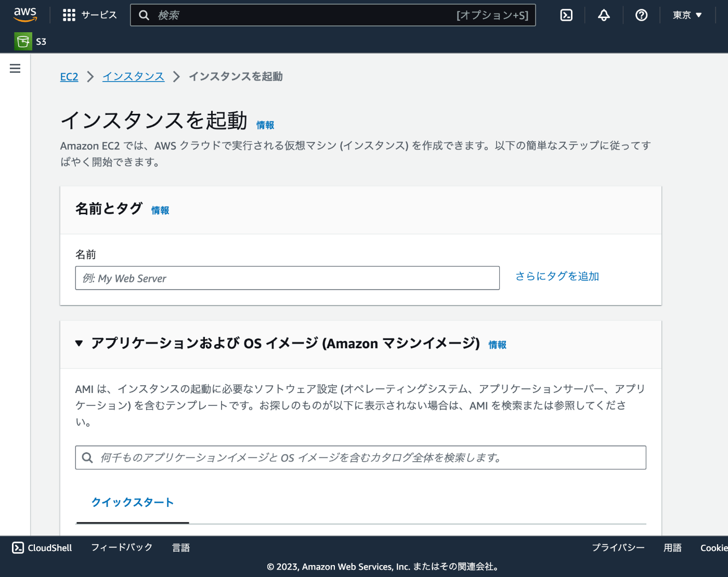The width and height of the screenshot is (728, 577).
Task: Click the サービス label in the top bar
Action: 99,15
